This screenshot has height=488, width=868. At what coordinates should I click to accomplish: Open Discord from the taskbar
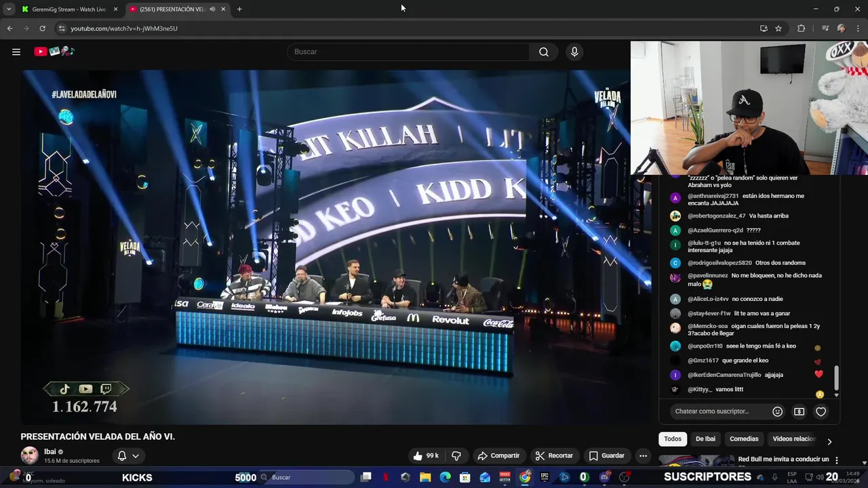(x=604, y=477)
